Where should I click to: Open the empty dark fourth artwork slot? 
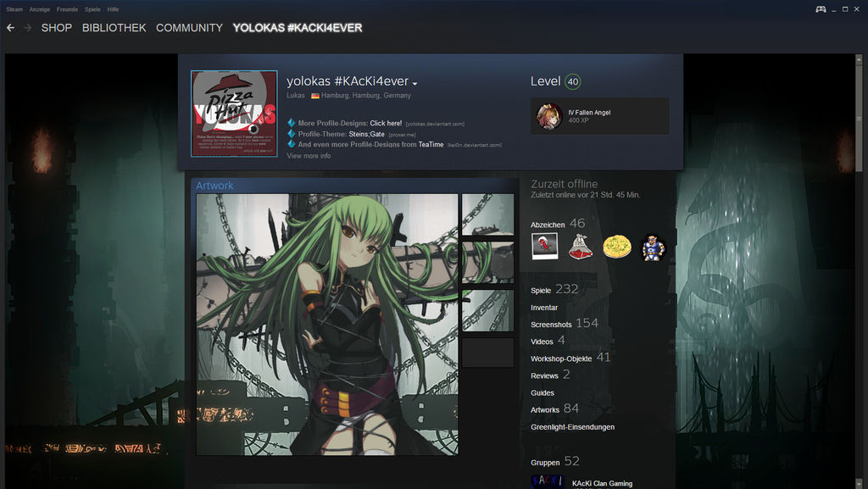[x=487, y=353]
